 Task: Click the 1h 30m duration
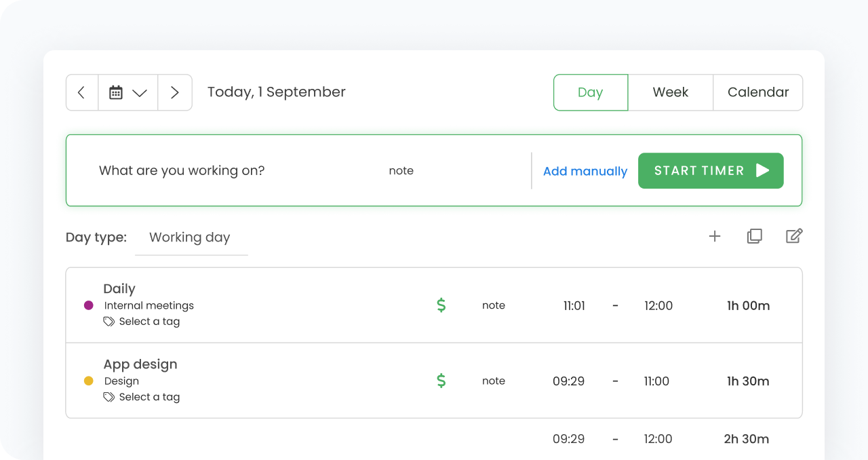748,381
